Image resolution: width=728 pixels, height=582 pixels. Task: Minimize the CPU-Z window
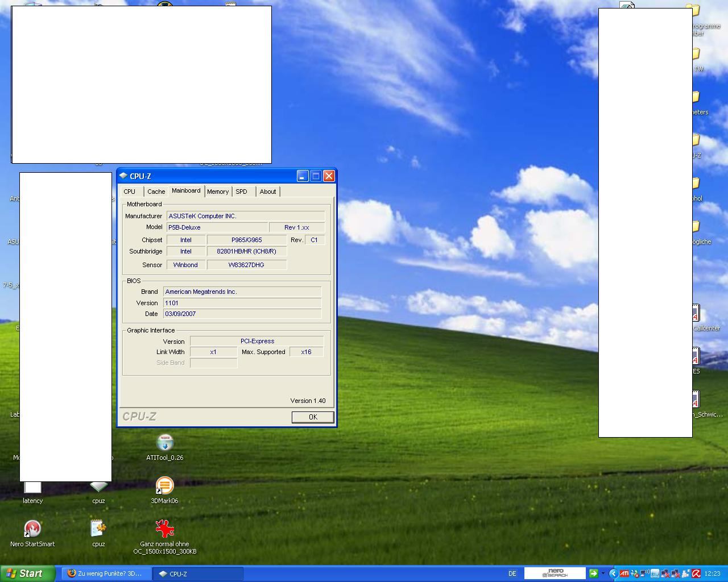(303, 176)
